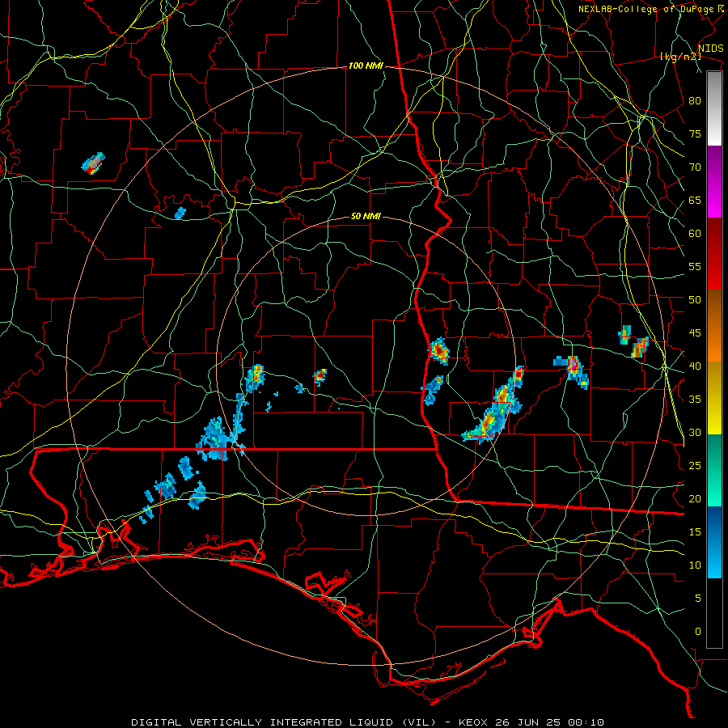Click the 50 NMI range ring label
Image resolution: width=728 pixels, height=728 pixels.
(x=366, y=216)
